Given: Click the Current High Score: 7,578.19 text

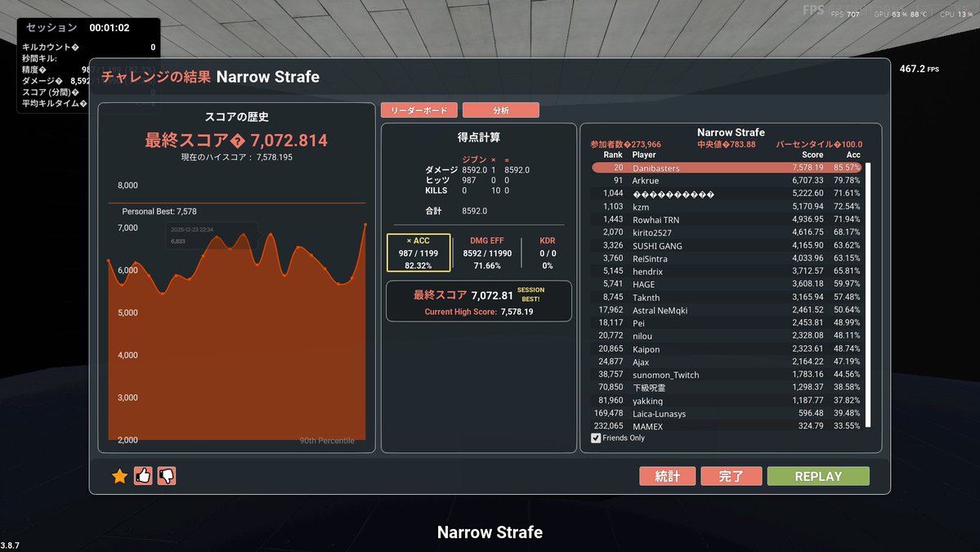Looking at the screenshot, I should click(479, 312).
